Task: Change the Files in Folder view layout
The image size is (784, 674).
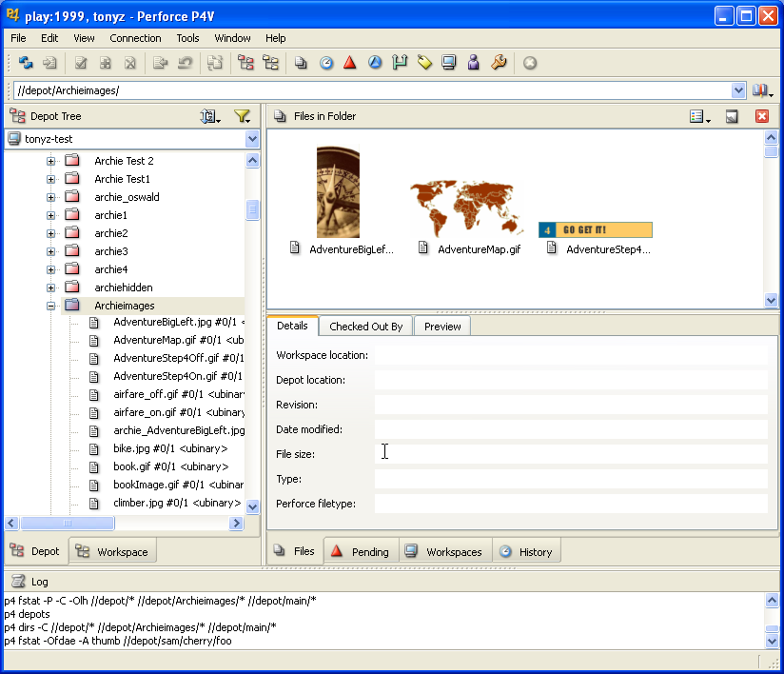Action: click(x=697, y=115)
